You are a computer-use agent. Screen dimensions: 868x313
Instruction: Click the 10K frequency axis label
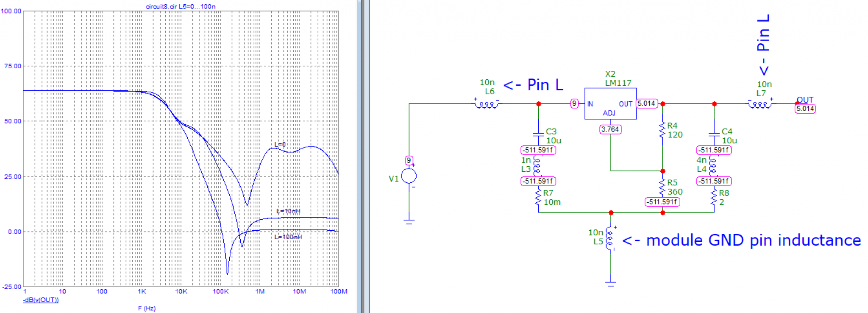(x=181, y=291)
